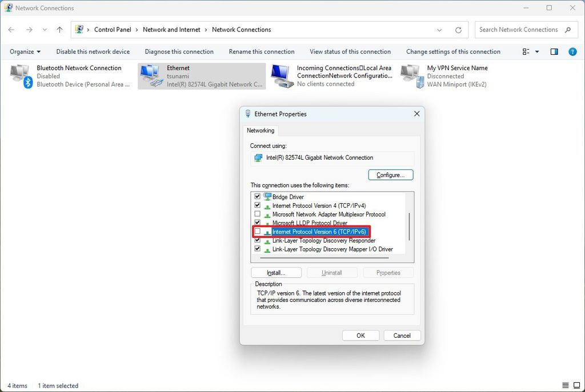Toggle the preview pane icon

point(554,51)
